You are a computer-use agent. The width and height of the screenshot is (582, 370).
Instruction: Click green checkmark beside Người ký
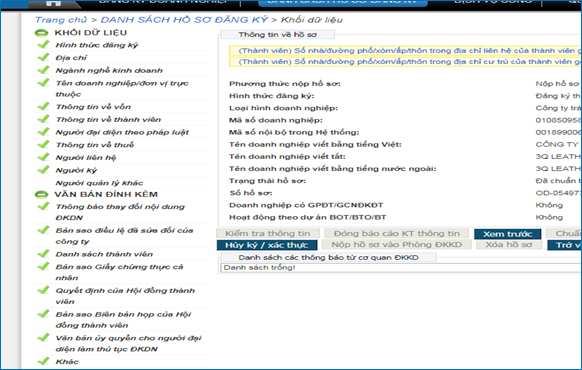pos(43,170)
